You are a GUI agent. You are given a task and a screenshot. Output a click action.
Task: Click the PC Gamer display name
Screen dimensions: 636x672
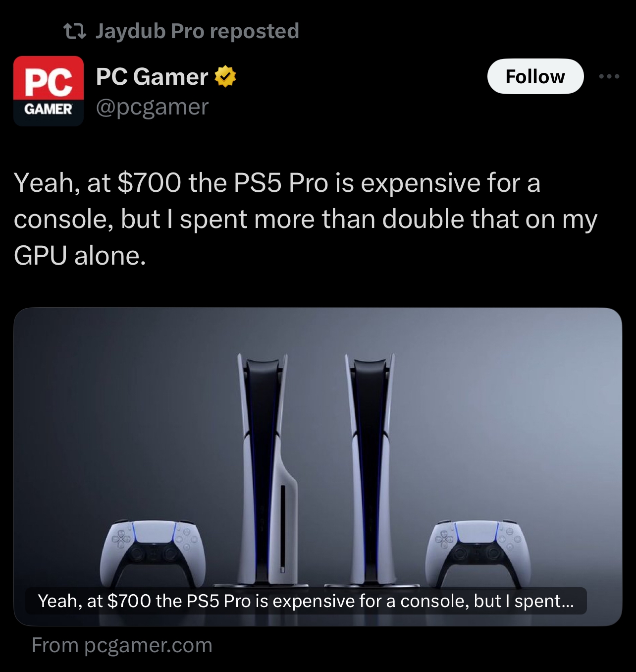[x=152, y=77]
